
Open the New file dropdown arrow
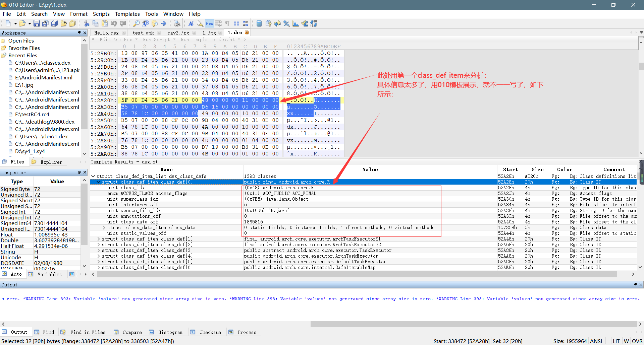click(x=15, y=23)
